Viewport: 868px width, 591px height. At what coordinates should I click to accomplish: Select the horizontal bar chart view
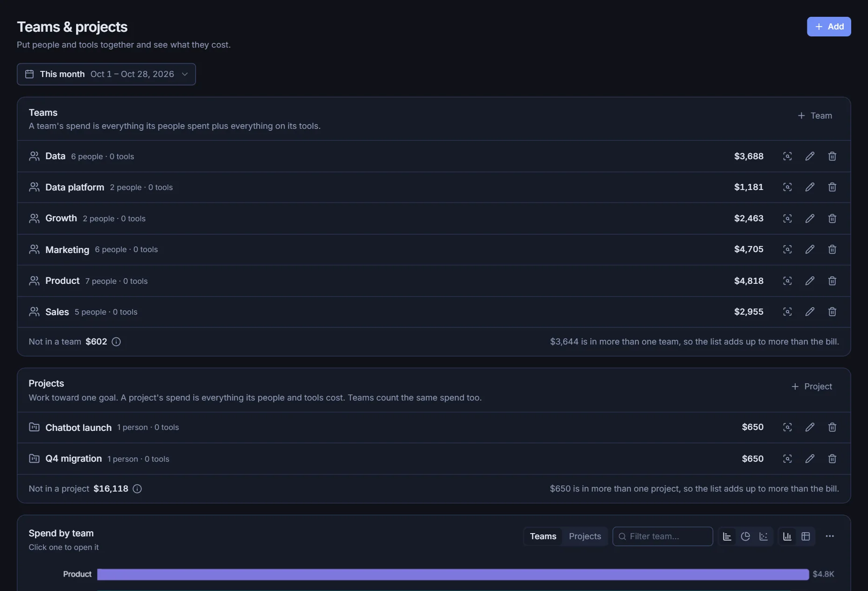point(727,536)
